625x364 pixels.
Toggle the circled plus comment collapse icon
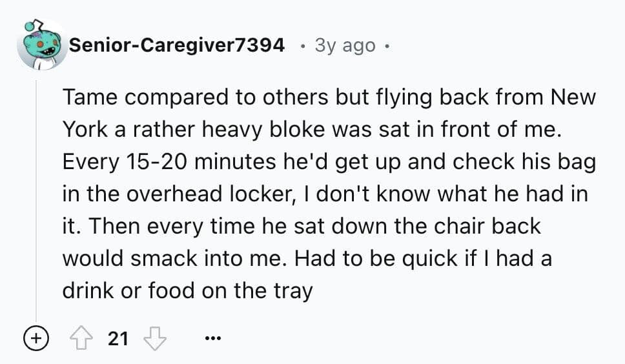tap(36, 338)
